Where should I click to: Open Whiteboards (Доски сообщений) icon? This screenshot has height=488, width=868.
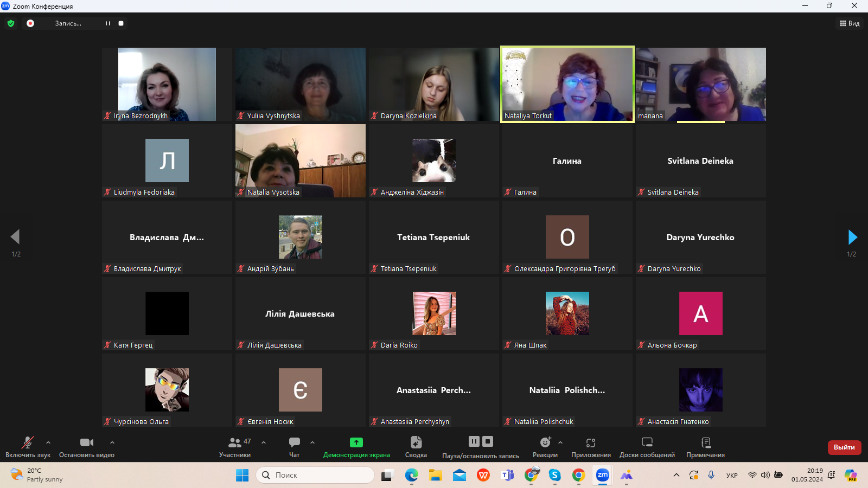pos(647,442)
